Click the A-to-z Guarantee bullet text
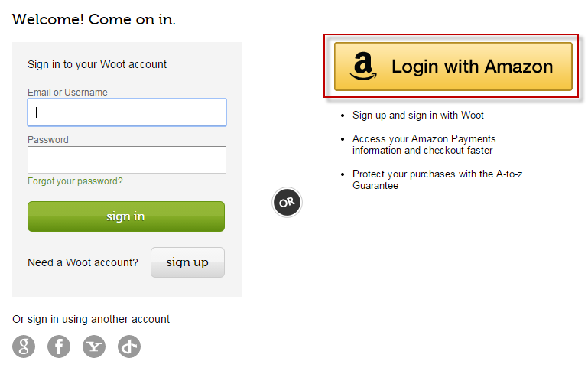The height and width of the screenshot is (371, 588). coord(437,180)
